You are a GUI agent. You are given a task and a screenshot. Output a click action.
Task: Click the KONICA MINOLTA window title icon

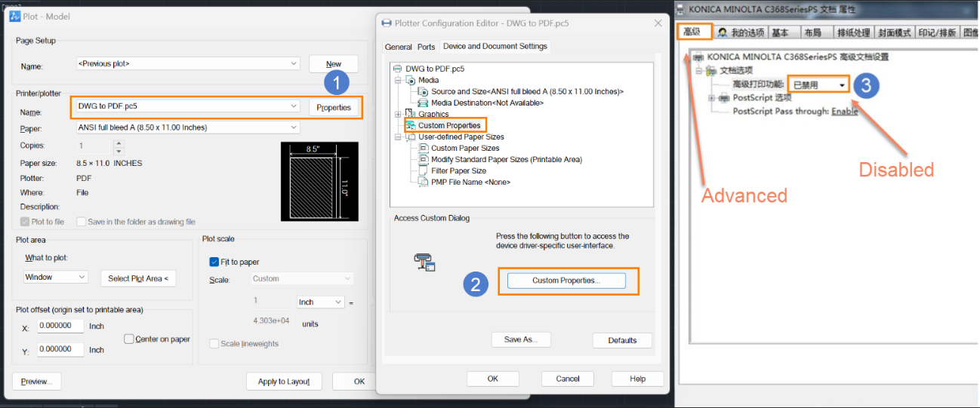click(x=681, y=9)
